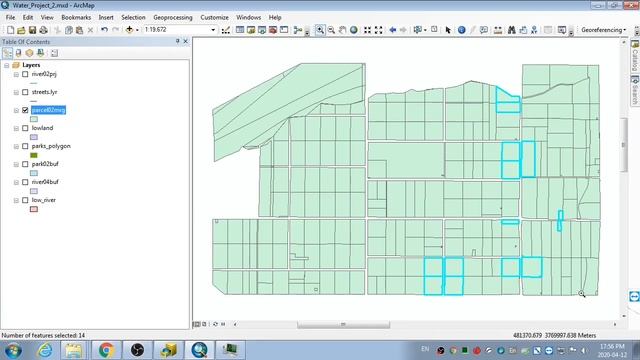Open the HTML Popup tool
The image size is (640, 360).
484,30
